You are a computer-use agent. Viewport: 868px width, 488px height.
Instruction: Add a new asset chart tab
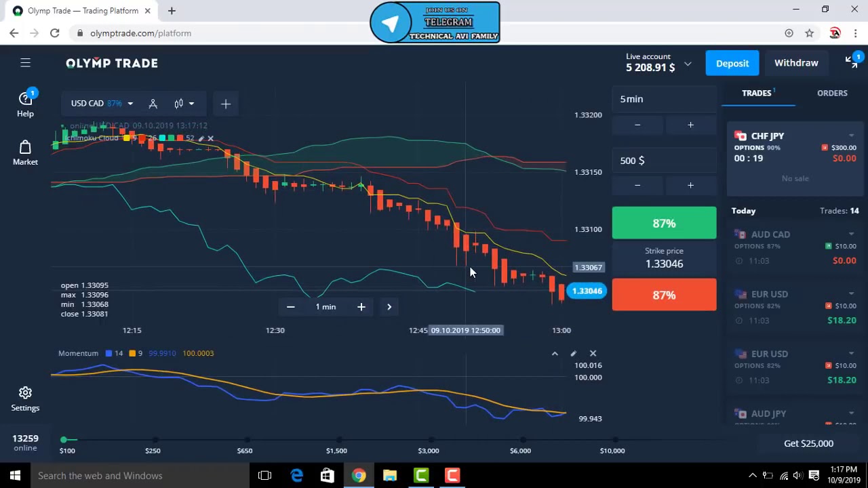(x=226, y=104)
